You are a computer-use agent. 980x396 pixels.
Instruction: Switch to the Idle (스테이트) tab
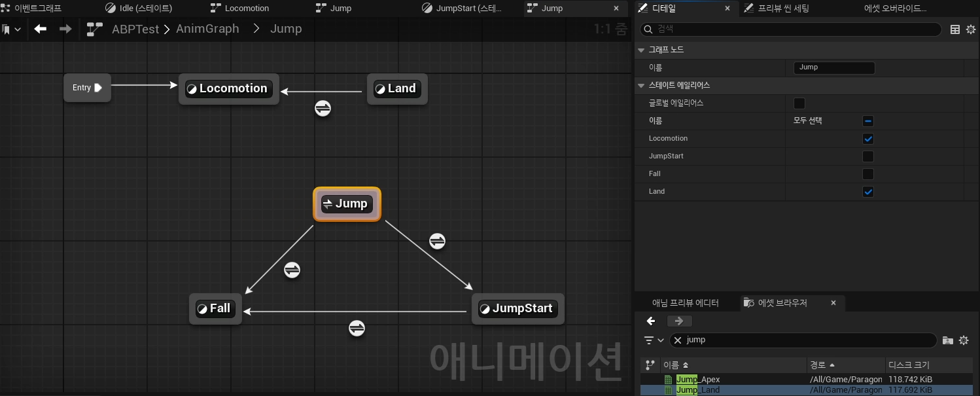pos(139,9)
